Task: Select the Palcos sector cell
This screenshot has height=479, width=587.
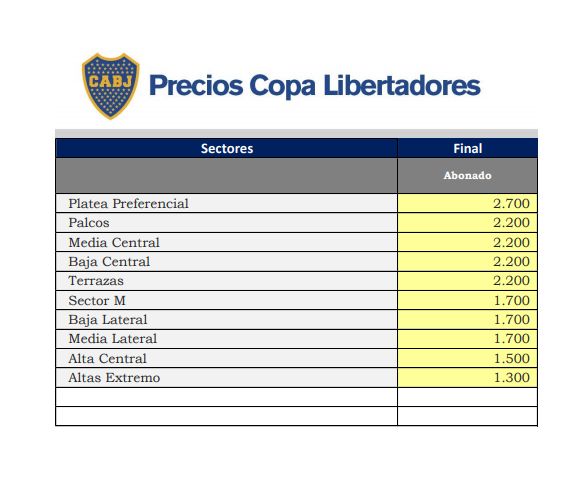Action: (226, 223)
